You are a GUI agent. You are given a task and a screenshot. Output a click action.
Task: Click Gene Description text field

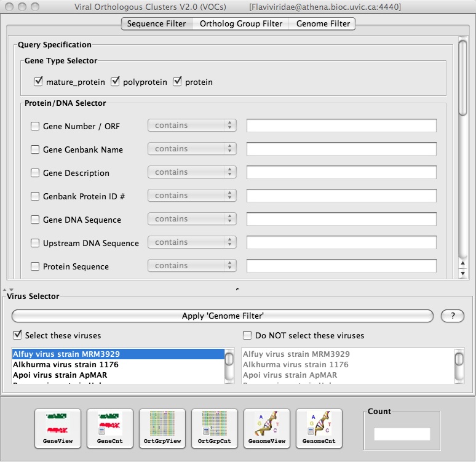coord(341,172)
